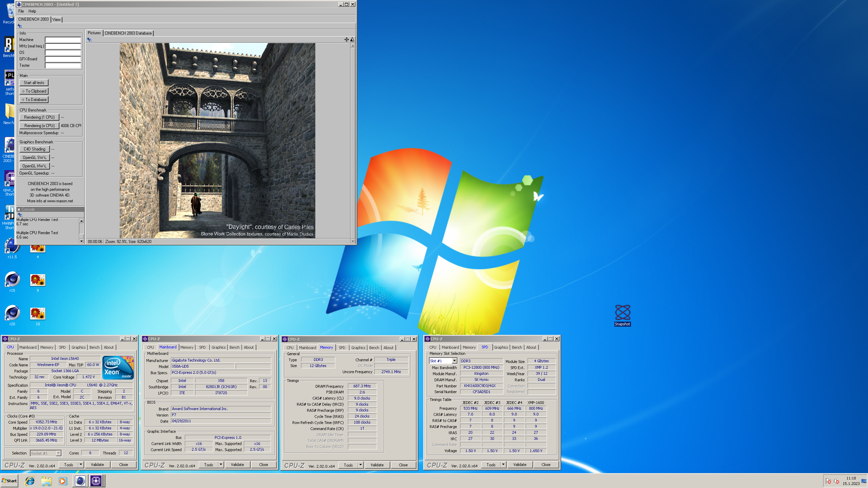
Task: Run the OpenGL HW-L test
Action: pyautogui.click(x=35, y=166)
